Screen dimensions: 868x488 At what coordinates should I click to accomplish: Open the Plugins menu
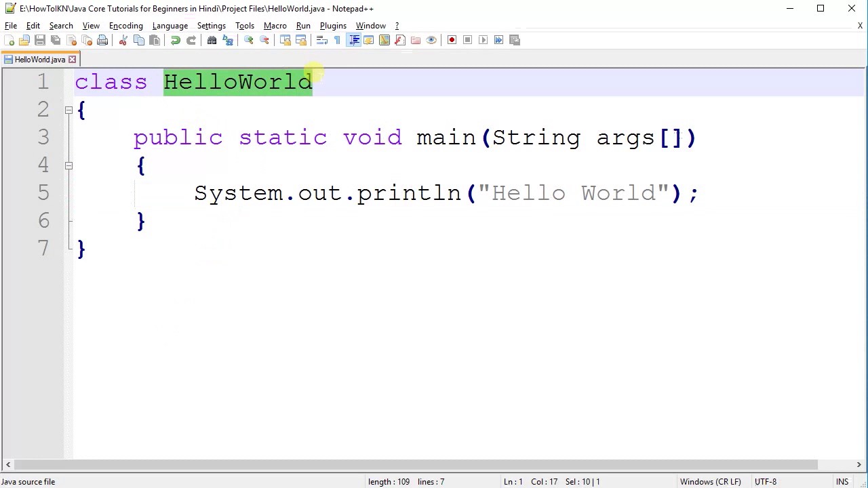[333, 26]
